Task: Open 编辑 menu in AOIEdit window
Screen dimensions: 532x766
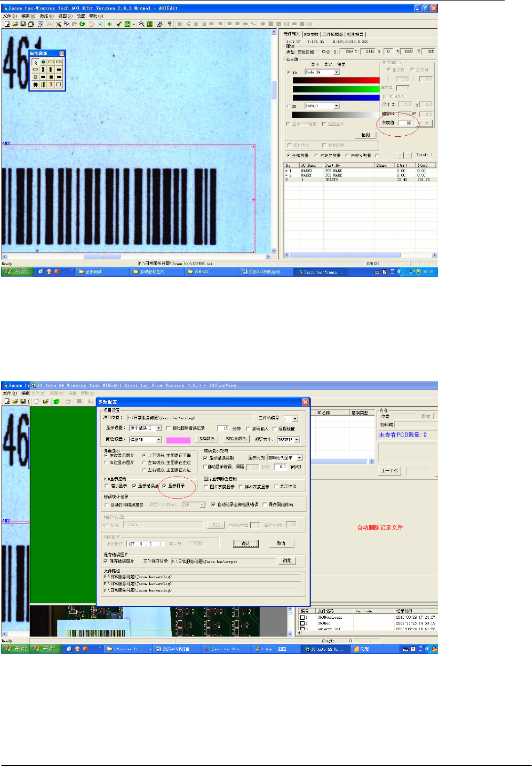Action: click(x=28, y=16)
